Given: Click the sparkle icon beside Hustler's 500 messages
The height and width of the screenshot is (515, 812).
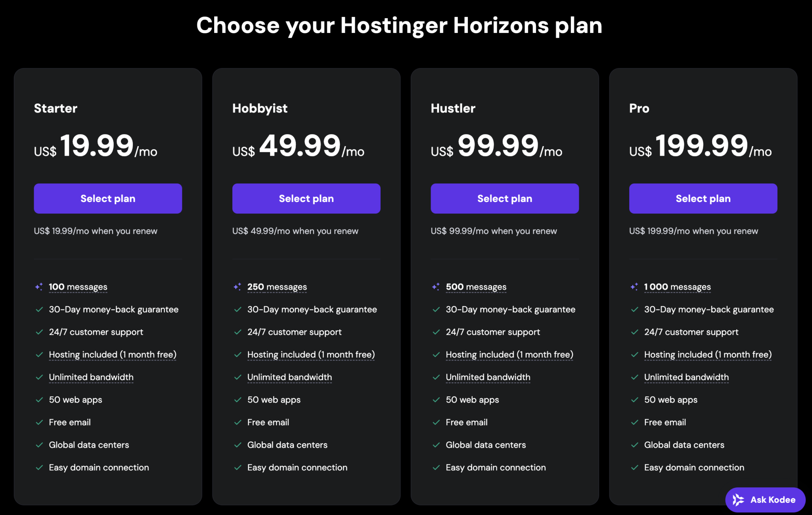Looking at the screenshot, I should point(436,286).
